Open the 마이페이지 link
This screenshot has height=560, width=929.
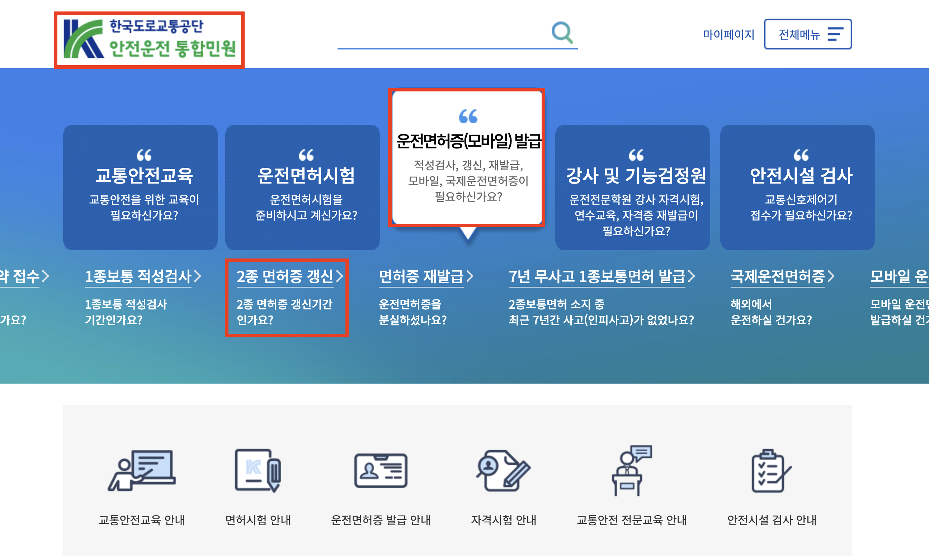coord(728,35)
